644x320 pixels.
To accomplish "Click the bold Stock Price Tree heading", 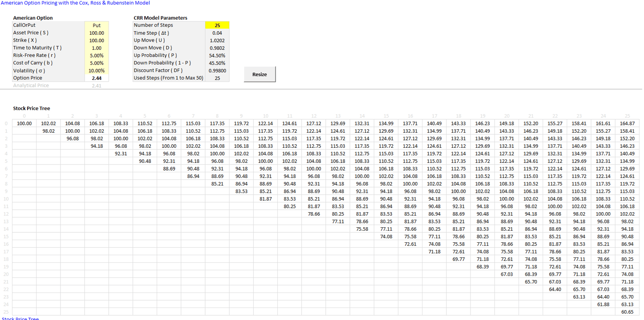I will pyautogui.click(x=31, y=108).
